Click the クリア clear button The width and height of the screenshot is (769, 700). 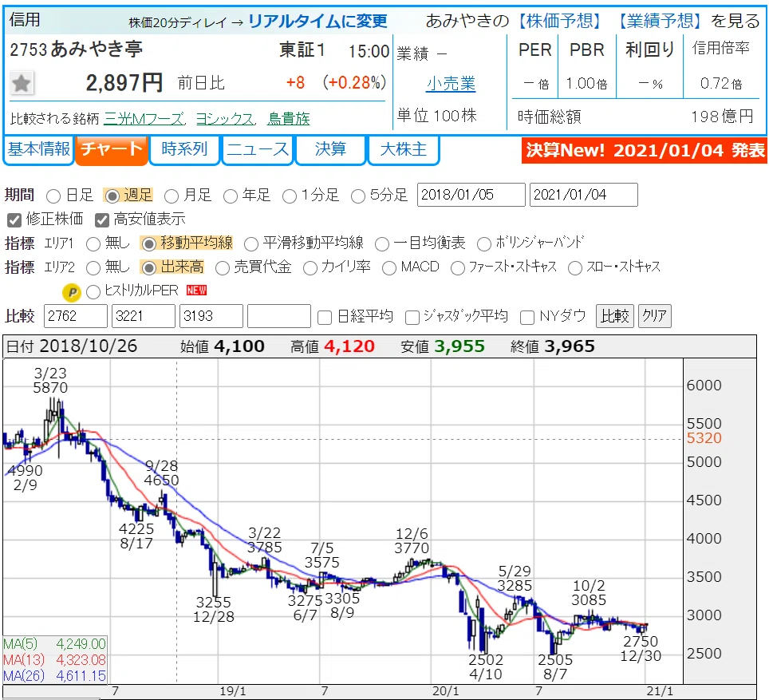pos(655,316)
